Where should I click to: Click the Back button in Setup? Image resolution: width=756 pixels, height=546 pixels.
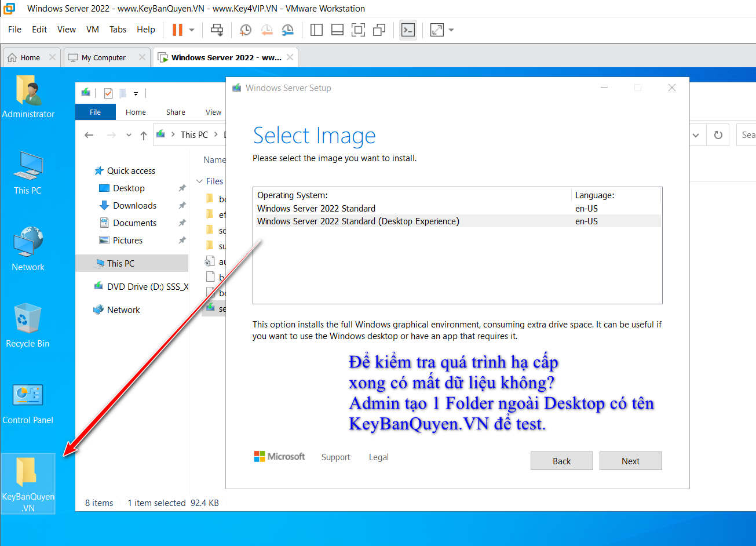(x=561, y=461)
